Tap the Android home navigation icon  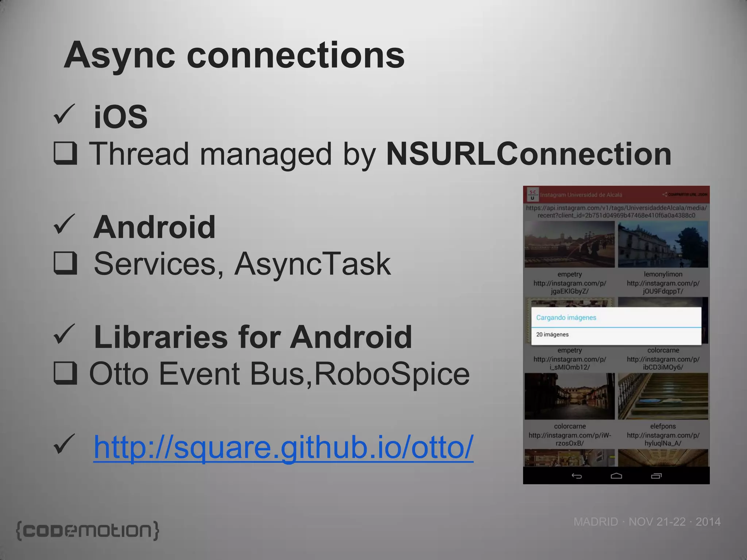coord(616,476)
